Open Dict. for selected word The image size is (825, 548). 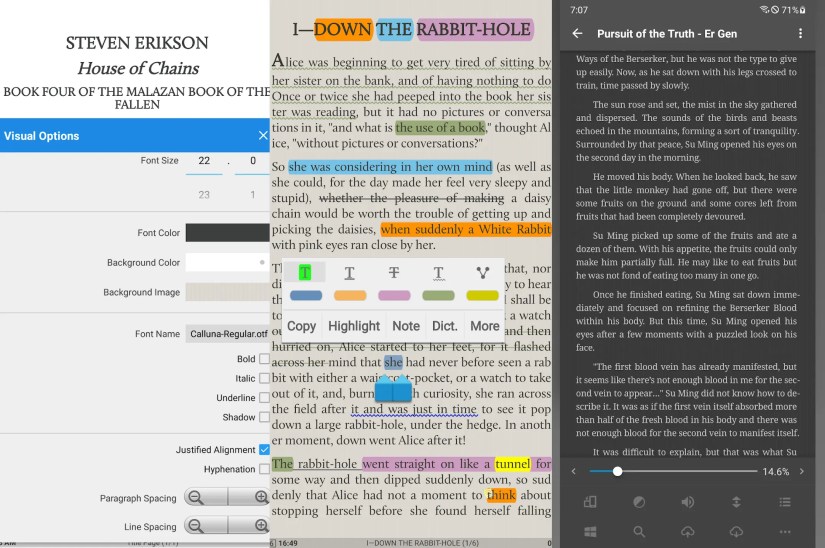[445, 326]
